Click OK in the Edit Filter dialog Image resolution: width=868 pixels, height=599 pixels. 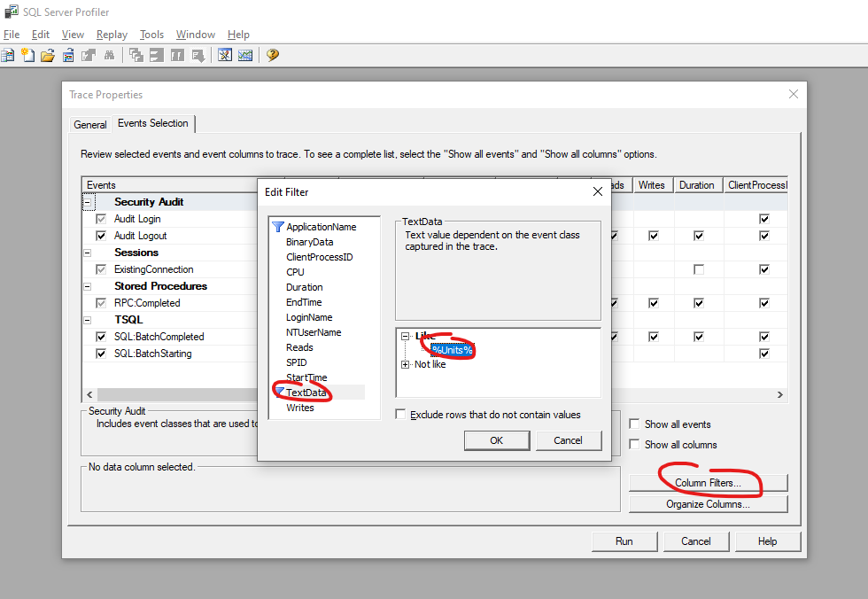coord(497,440)
